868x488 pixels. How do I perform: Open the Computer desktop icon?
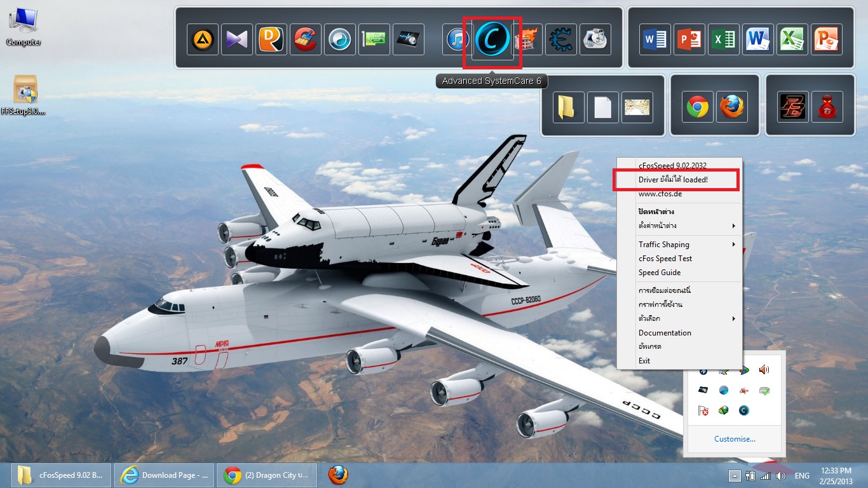(x=24, y=27)
